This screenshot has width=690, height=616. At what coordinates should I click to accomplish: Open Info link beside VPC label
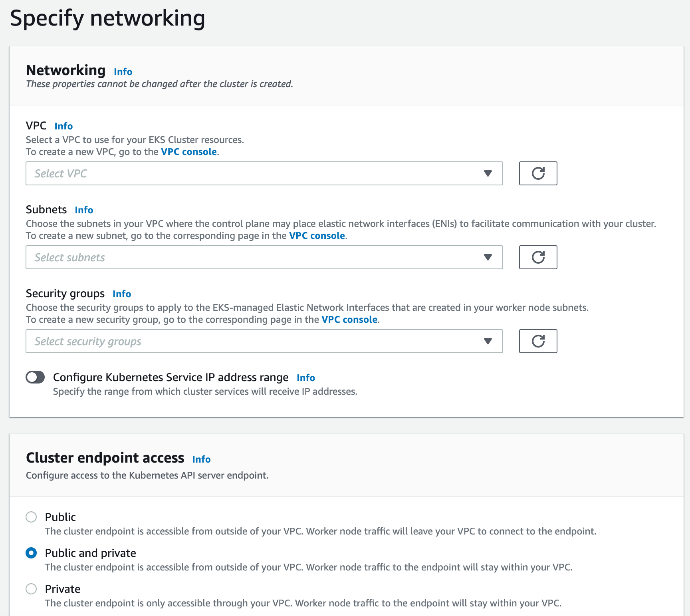pyautogui.click(x=63, y=126)
